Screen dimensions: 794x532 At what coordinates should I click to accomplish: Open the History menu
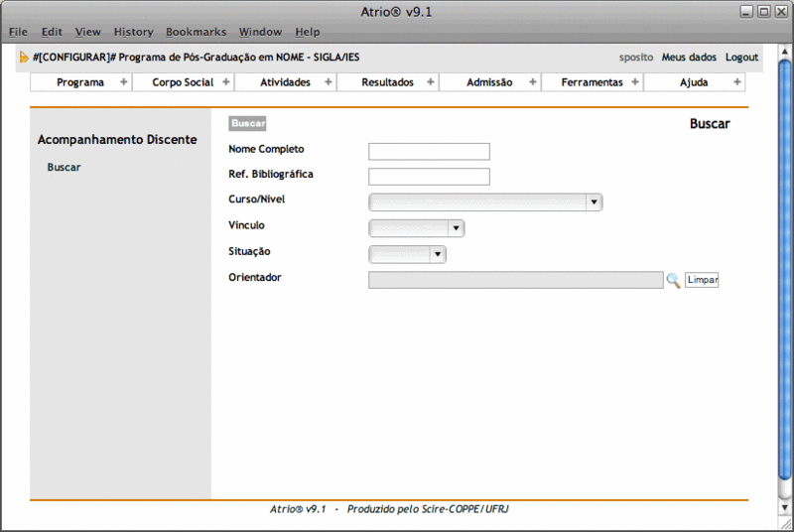[133, 32]
